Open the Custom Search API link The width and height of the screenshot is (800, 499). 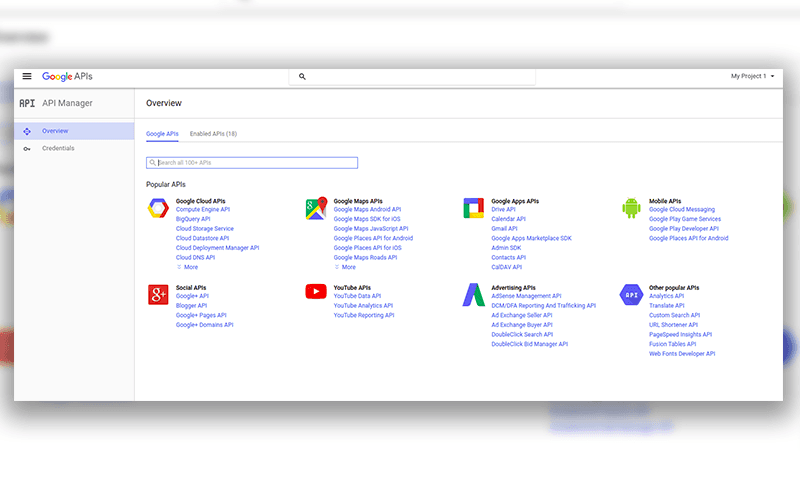[674, 316]
